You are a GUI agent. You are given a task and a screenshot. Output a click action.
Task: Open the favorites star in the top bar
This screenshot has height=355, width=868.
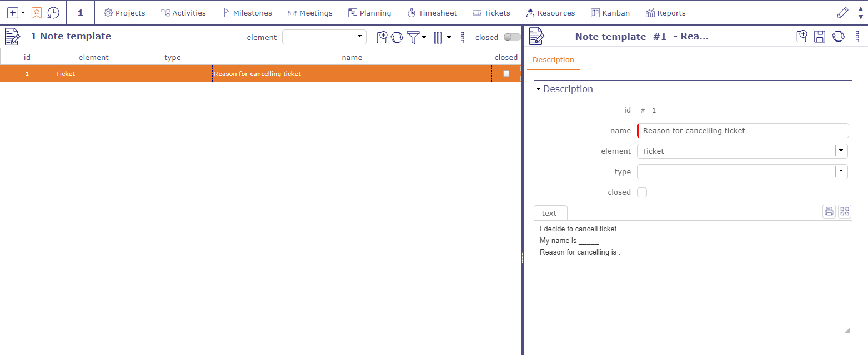(37, 12)
